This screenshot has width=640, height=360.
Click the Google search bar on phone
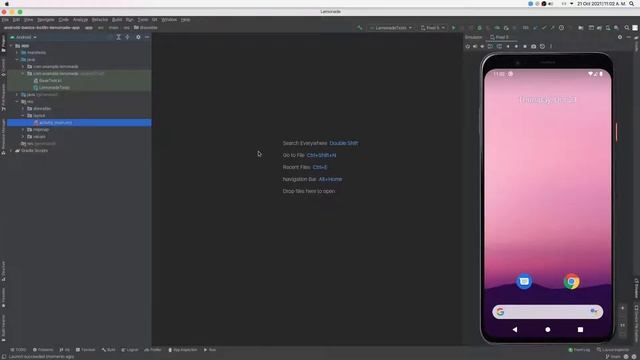[x=547, y=312]
